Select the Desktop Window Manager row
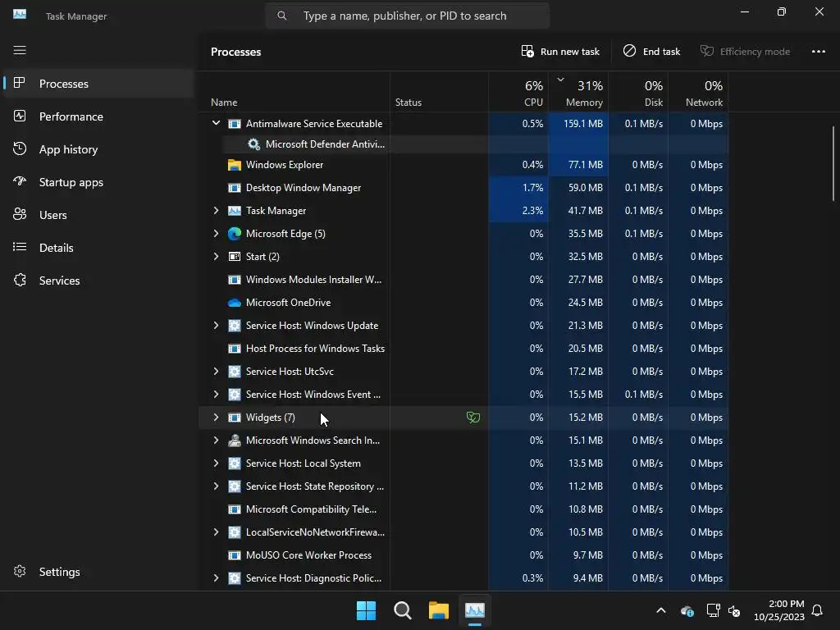This screenshot has width=840, height=630. click(x=463, y=188)
